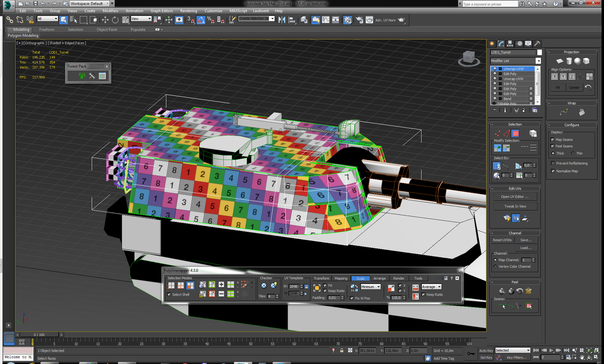Select the Rotate tool in main toolbar
604x364 pixels.
(115, 20)
